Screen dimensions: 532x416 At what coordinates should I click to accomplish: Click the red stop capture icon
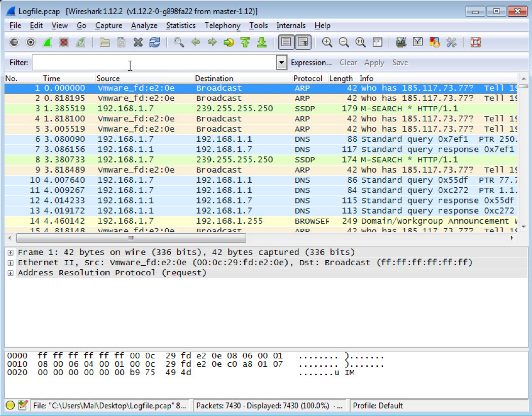point(63,43)
